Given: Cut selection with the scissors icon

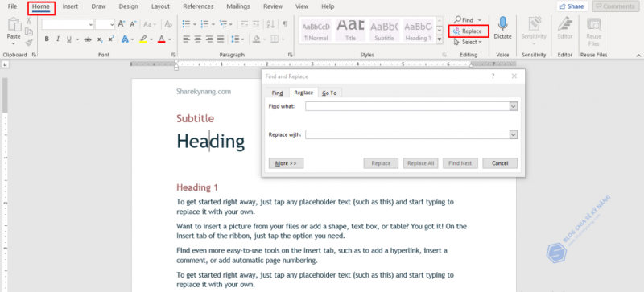Looking at the screenshot, I should coord(29,21).
